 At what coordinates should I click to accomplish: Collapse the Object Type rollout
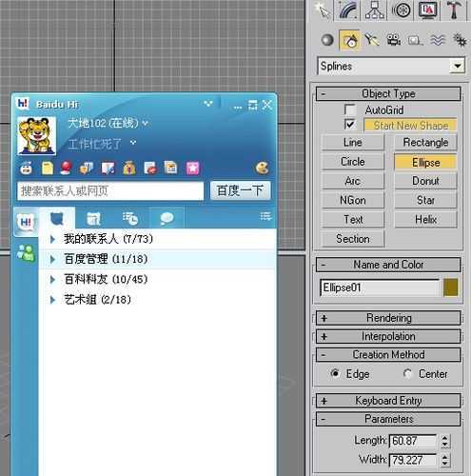pyautogui.click(x=388, y=94)
